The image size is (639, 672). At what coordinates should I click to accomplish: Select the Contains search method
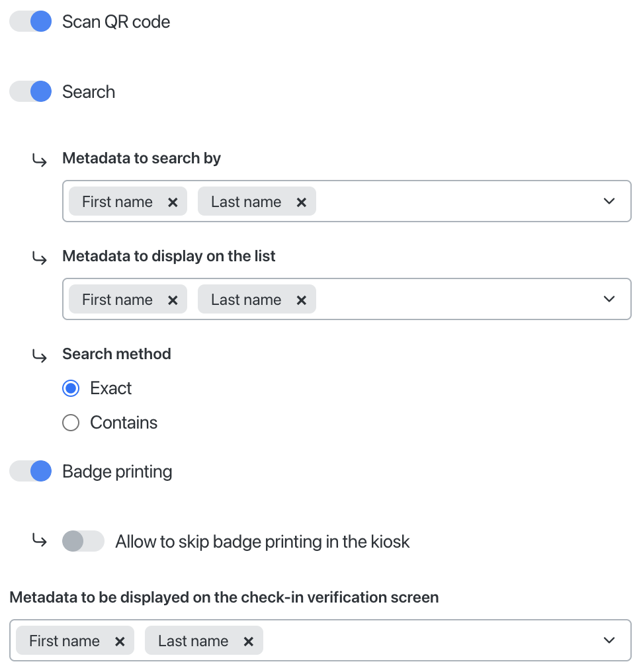pos(71,422)
